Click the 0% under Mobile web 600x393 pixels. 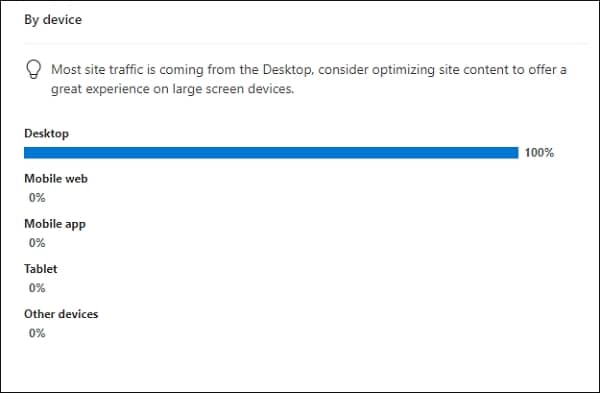click(x=37, y=197)
